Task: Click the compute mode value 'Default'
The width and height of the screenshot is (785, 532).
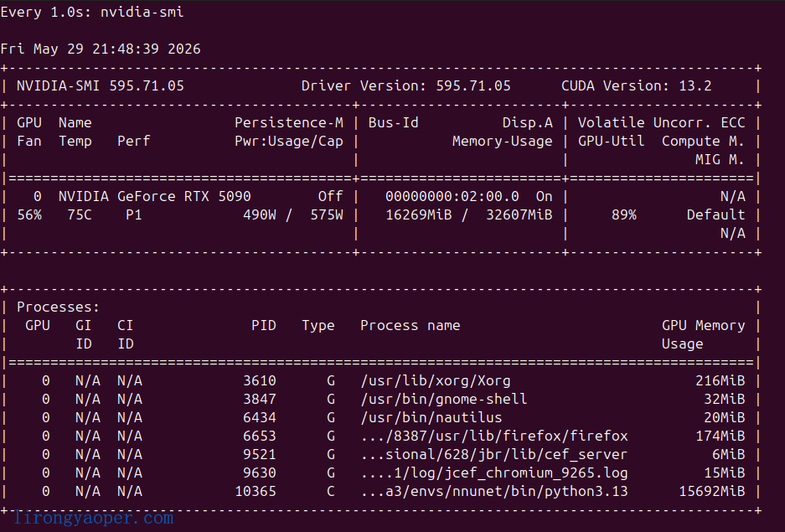Action: click(x=716, y=214)
